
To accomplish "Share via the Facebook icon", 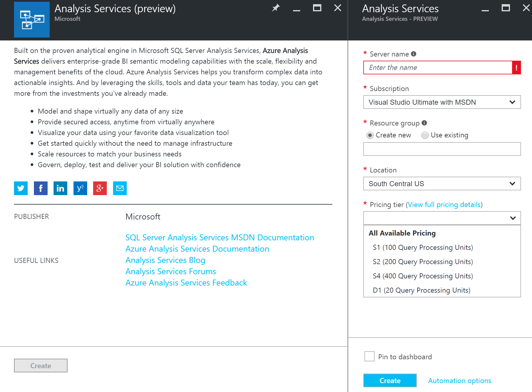I will point(41,188).
